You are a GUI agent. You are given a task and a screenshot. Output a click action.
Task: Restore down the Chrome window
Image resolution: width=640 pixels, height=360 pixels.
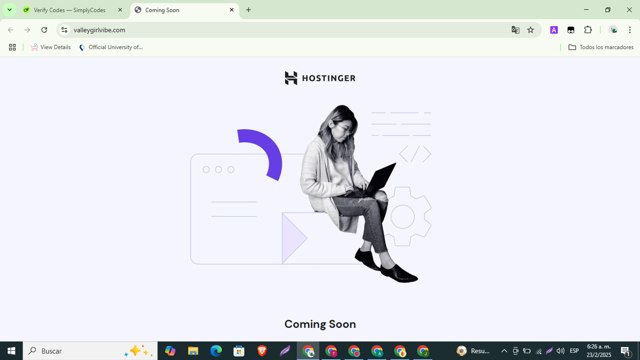point(607,10)
